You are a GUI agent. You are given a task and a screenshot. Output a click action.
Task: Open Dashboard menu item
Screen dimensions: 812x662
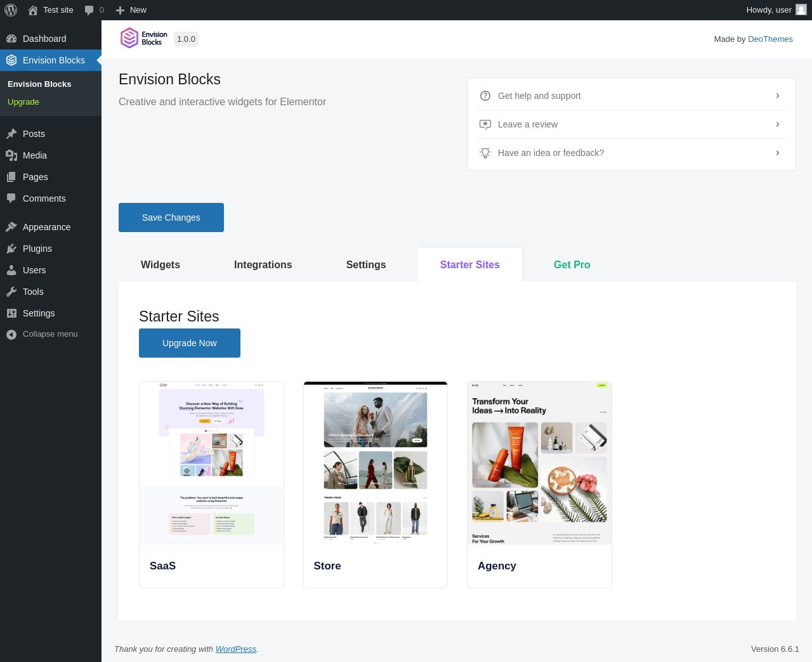[51, 39]
